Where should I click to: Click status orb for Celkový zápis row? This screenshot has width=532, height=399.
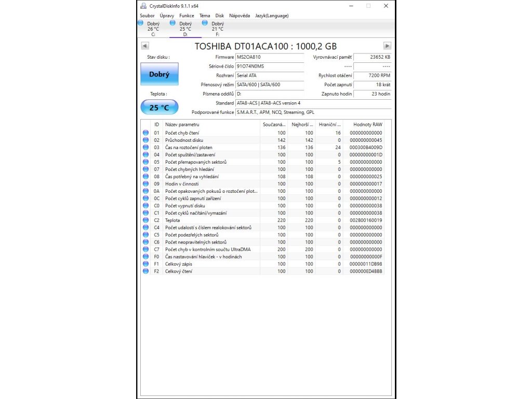pos(146,264)
